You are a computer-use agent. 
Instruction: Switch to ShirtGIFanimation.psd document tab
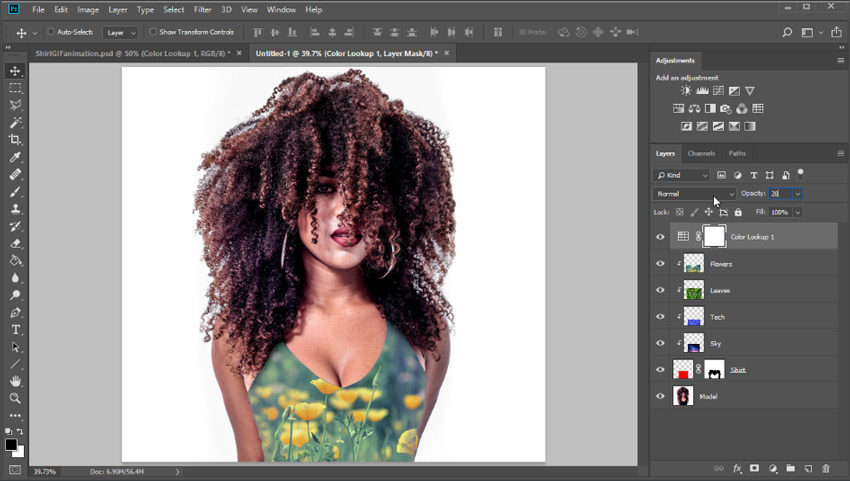pos(133,53)
